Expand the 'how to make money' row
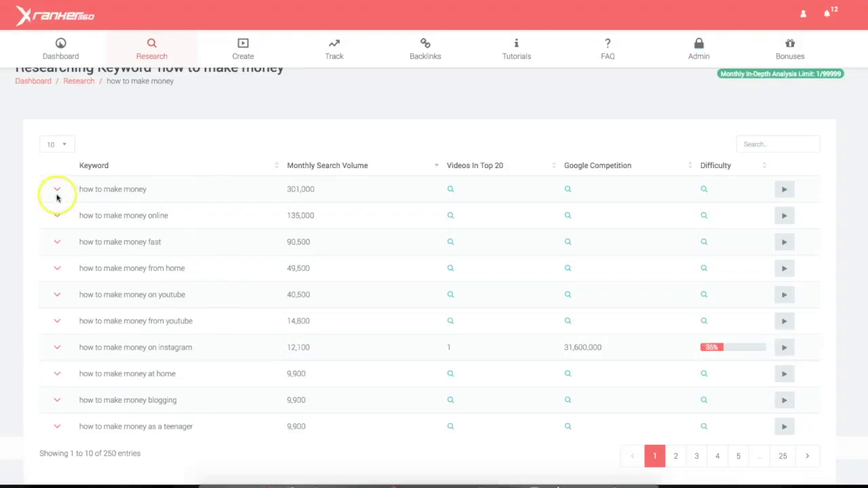This screenshot has height=488, width=868. click(57, 189)
